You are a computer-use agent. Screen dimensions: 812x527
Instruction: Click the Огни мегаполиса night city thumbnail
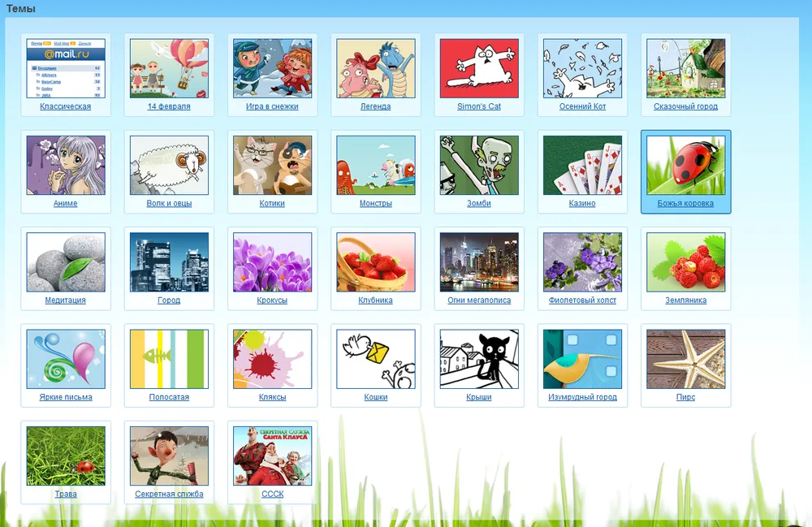coord(479,262)
